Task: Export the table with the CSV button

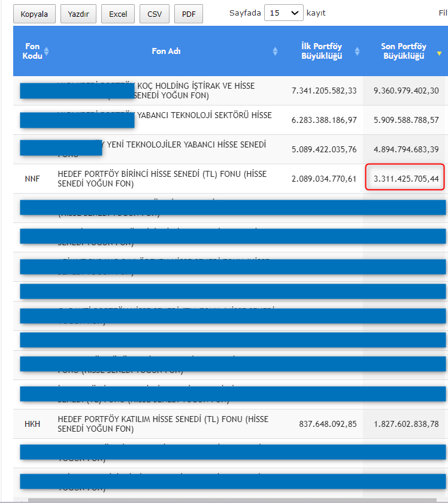Action: pos(155,14)
